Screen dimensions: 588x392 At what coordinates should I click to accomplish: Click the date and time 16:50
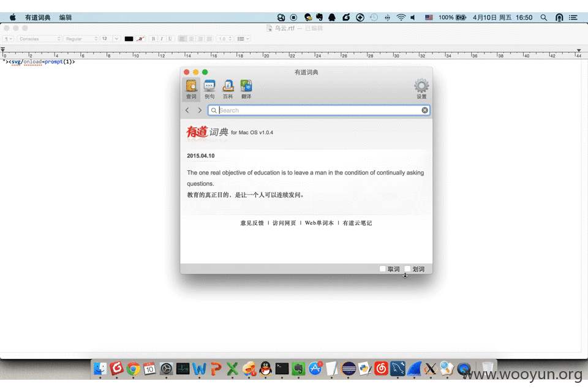[x=502, y=17]
